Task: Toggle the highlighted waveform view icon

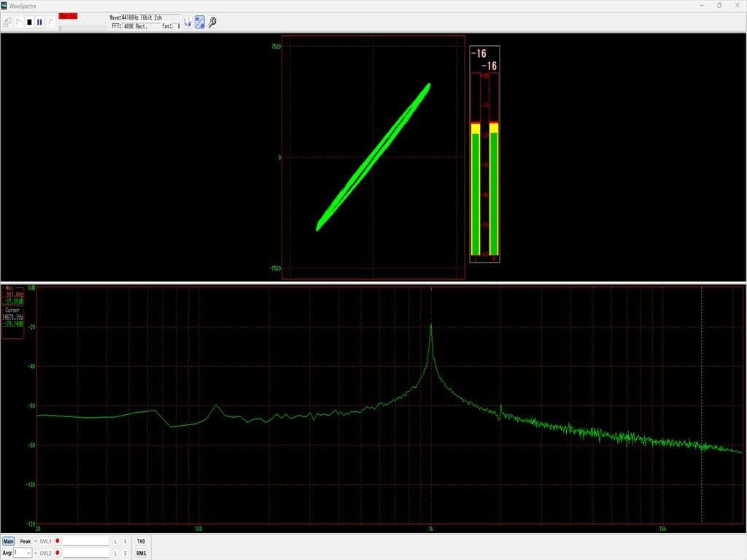Action: (x=199, y=22)
